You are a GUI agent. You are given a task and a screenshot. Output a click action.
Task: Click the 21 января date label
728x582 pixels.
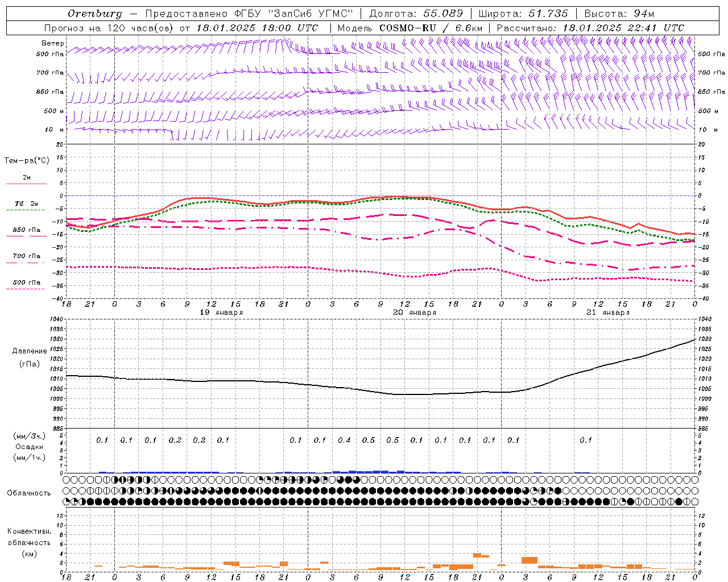(x=608, y=313)
